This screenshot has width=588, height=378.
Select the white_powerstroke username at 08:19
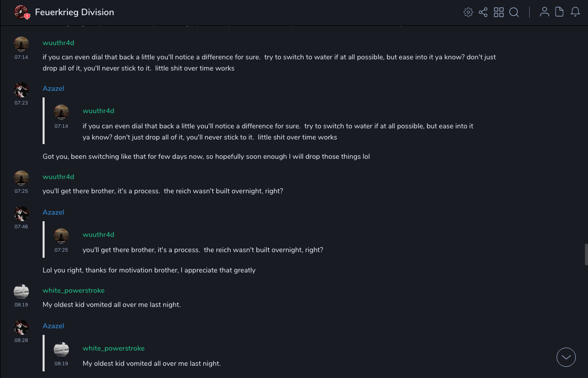[73, 291]
